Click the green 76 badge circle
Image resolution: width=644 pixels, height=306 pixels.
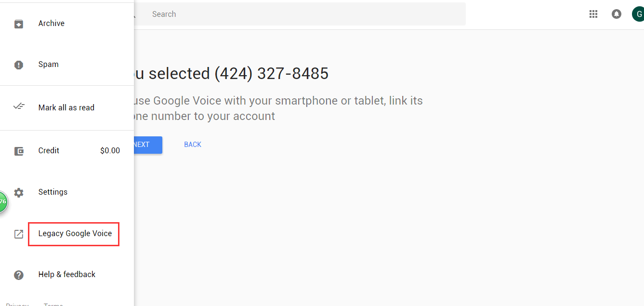tap(2, 201)
